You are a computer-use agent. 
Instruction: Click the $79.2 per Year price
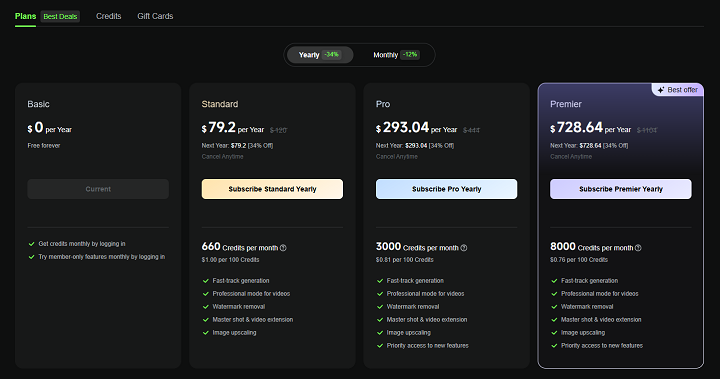233,128
